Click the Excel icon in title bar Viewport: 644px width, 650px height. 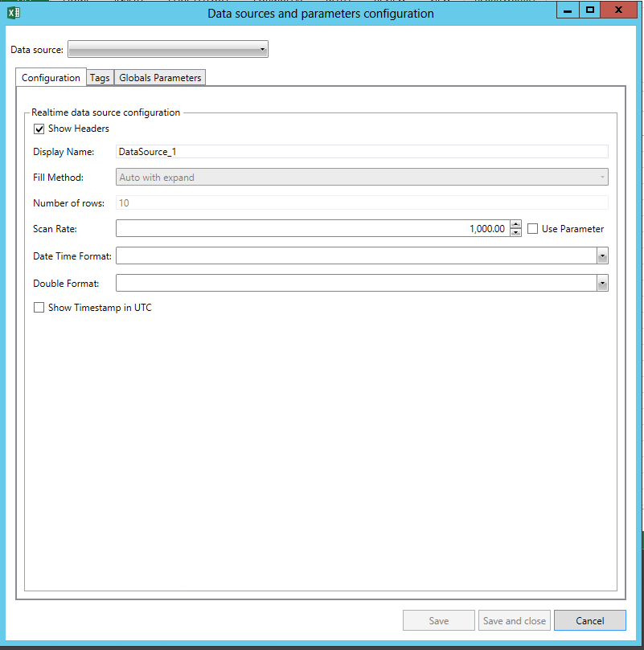[x=13, y=12]
